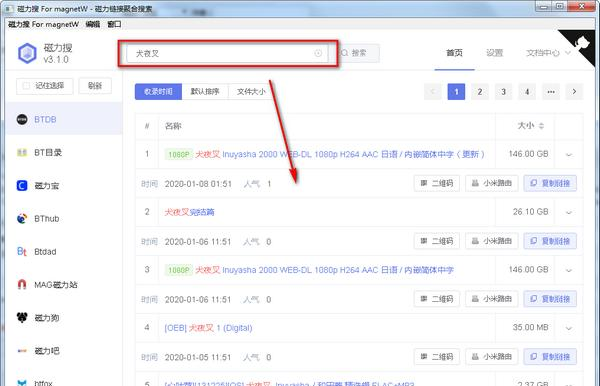Open the 窗口 menu

[x=114, y=24]
